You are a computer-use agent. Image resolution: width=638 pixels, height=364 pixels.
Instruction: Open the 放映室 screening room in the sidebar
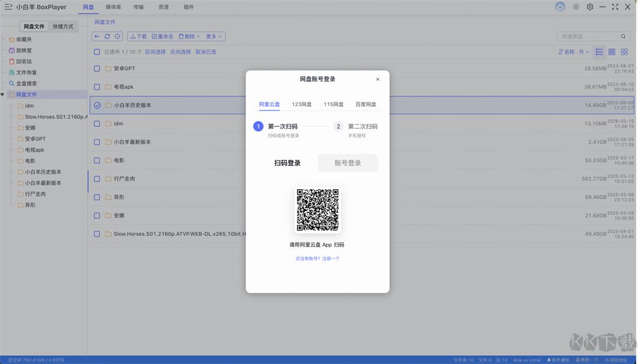pyautogui.click(x=20, y=50)
